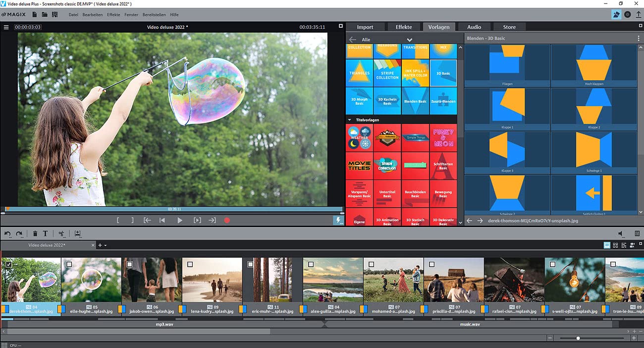The height and width of the screenshot is (348, 644).
Task: Open the Bearbeiten menu
Action: (x=93, y=14)
